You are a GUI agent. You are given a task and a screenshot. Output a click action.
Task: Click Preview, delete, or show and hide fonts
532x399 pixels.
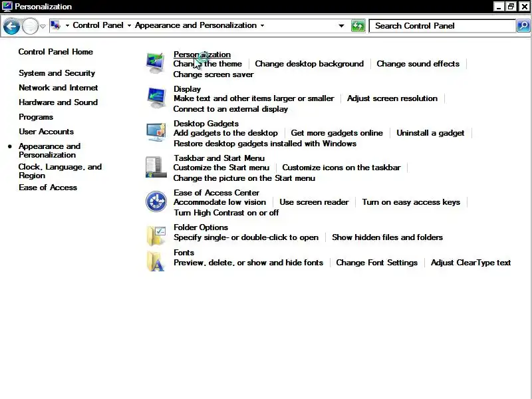click(248, 263)
